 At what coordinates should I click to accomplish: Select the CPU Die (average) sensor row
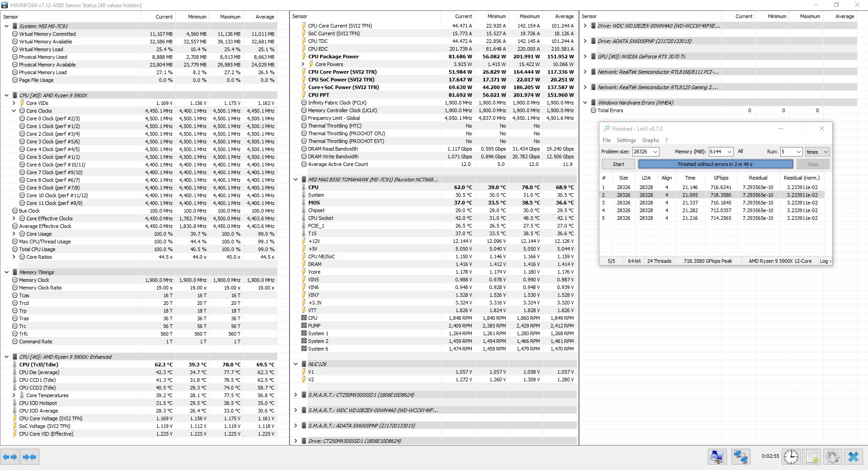(139, 372)
